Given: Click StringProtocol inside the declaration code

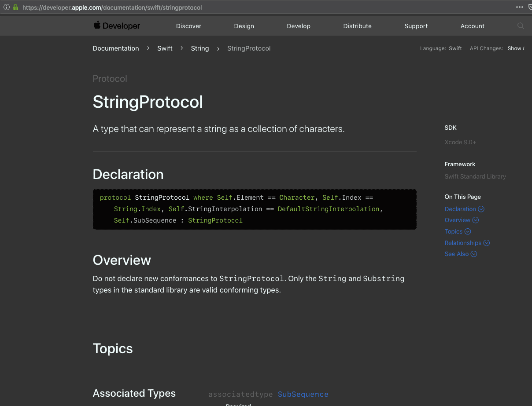Looking at the screenshot, I should (x=215, y=220).
